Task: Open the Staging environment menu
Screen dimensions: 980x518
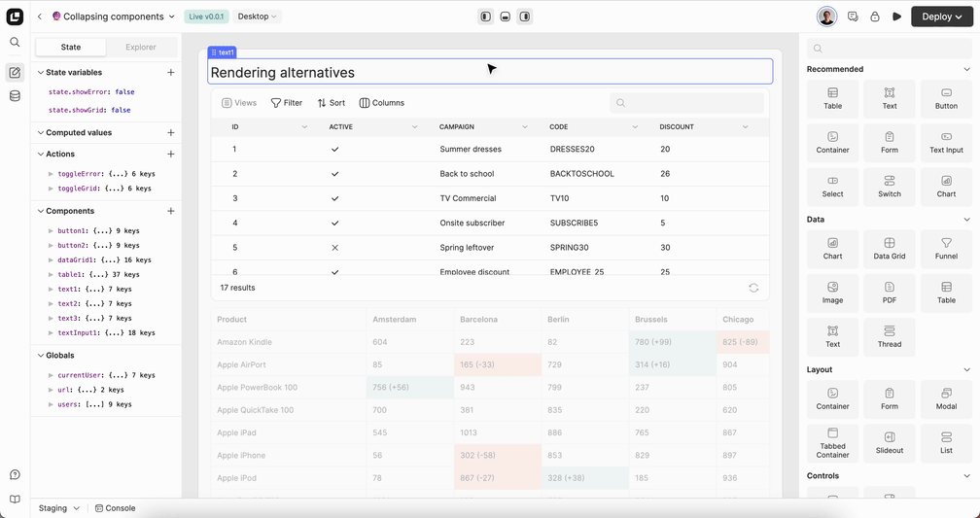Action: pos(58,508)
